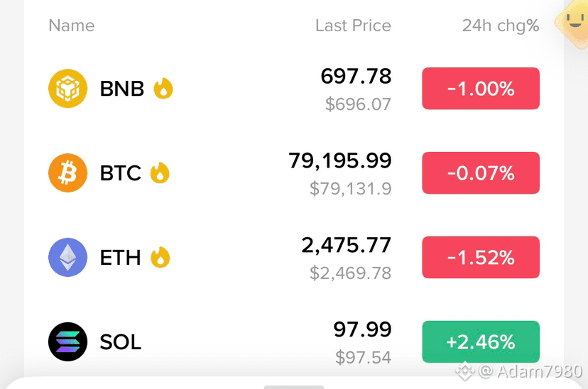Tap the Solana logo icon
The image size is (588, 389).
(68, 341)
